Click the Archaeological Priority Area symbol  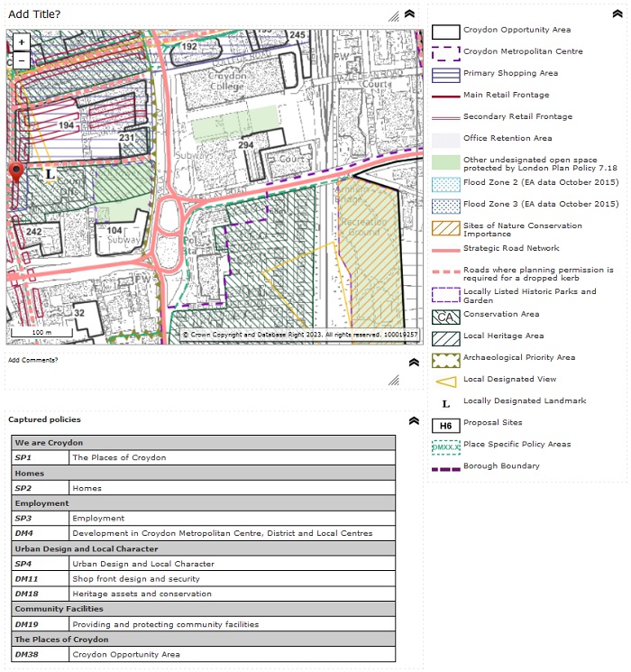446,361
